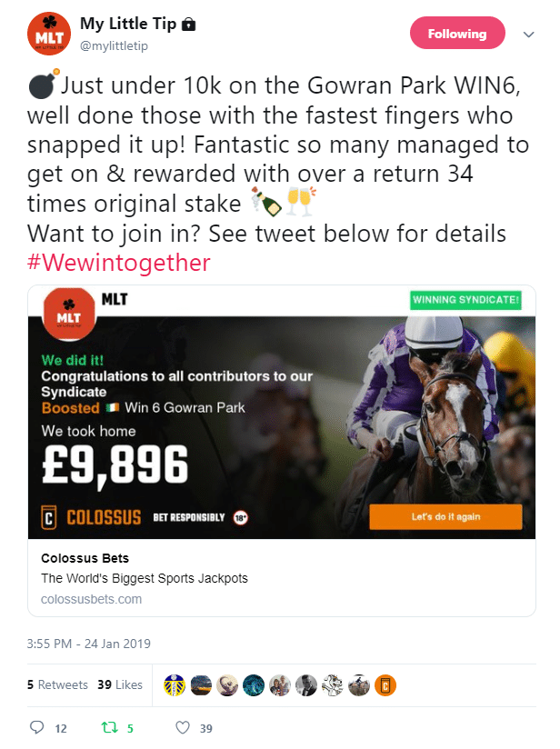This screenshot has width=560, height=749.
Task: Click the green retweet icon
Action: (110, 727)
